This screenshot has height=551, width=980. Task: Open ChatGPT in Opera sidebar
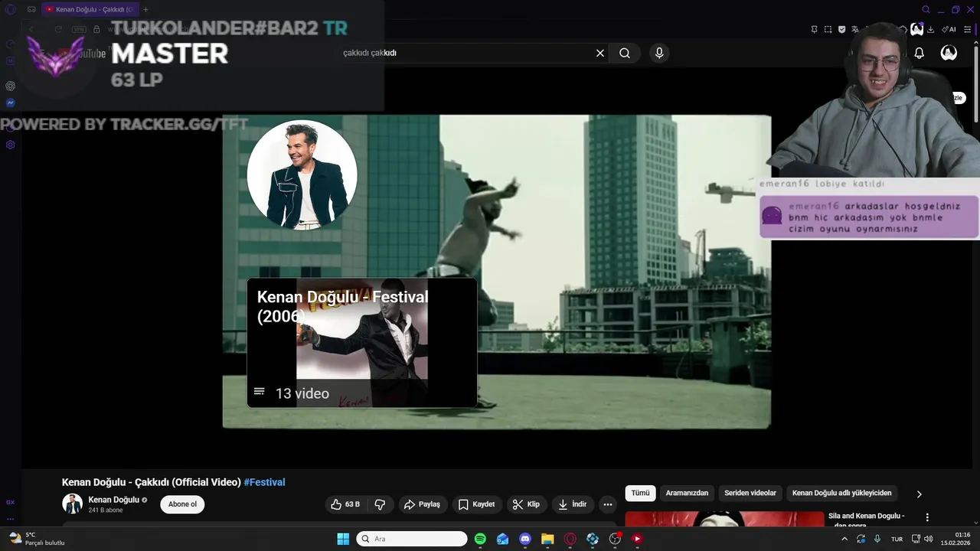pos(11,86)
